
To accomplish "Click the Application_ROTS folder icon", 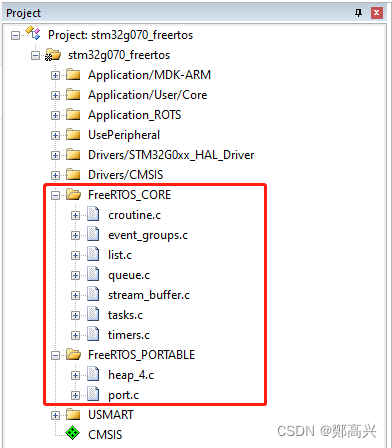I will coord(73,115).
